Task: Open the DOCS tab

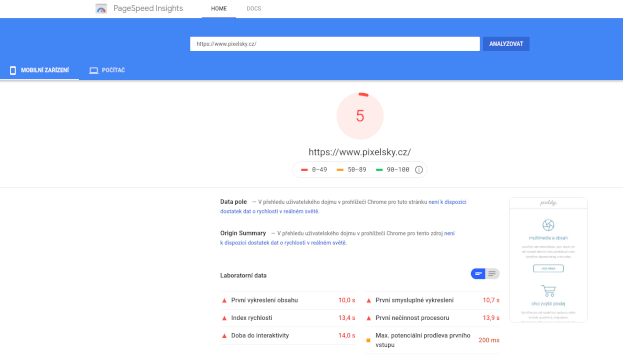Action: tap(253, 9)
